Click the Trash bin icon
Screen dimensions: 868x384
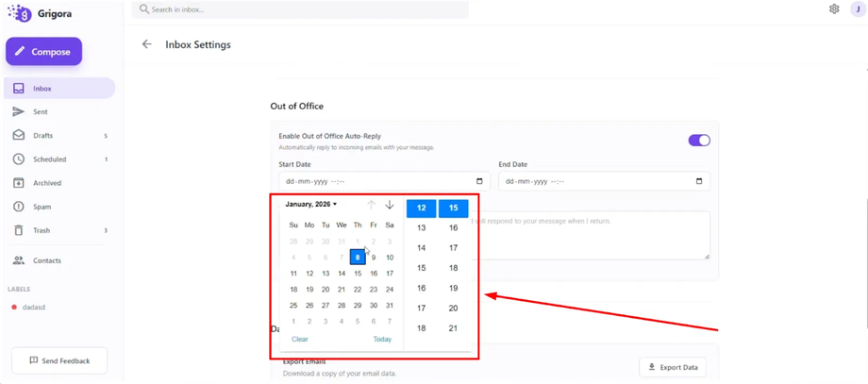[19, 230]
